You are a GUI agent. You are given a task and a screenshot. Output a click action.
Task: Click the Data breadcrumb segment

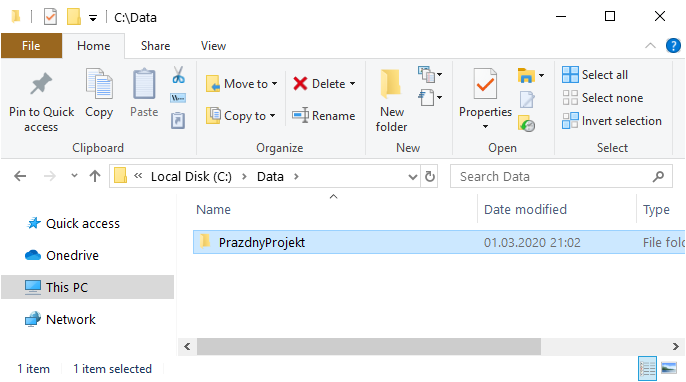pyautogui.click(x=270, y=176)
